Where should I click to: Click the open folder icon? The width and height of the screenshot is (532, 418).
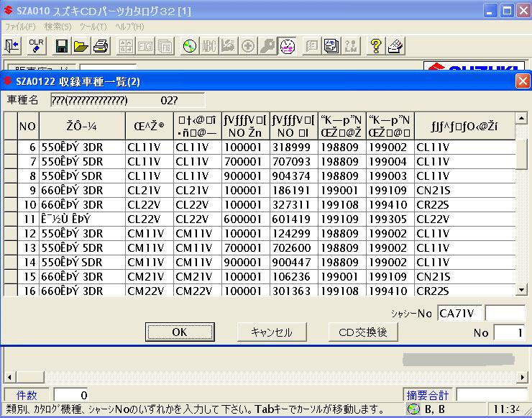tap(81, 45)
